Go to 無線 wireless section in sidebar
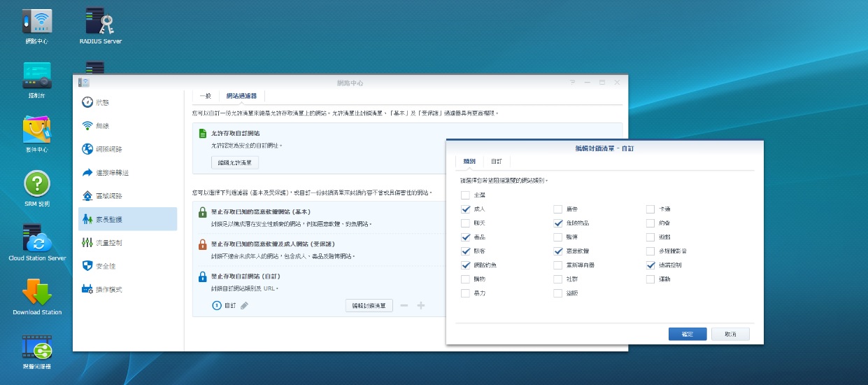This screenshot has height=385, width=868. click(x=102, y=126)
